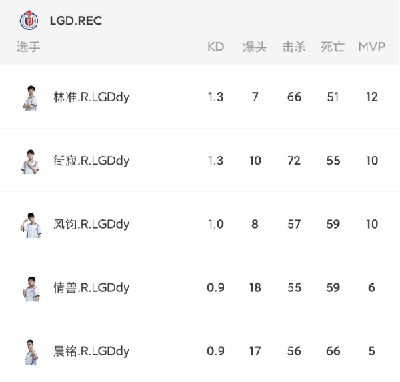Click the avatar of player 晨铭.R.LGDdy
This screenshot has width=400, height=382.
(x=31, y=352)
